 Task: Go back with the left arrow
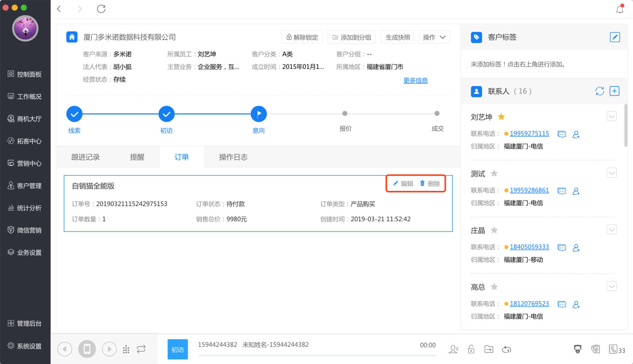coord(59,9)
